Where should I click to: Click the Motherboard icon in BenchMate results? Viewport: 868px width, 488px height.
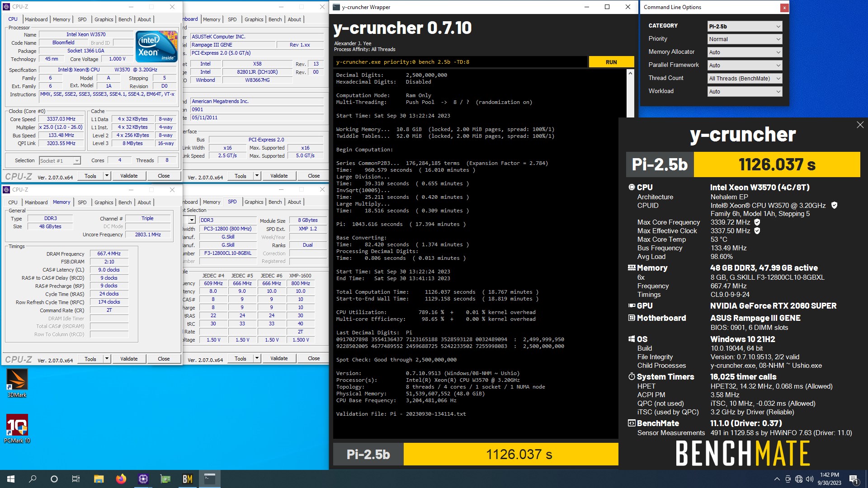632,318
